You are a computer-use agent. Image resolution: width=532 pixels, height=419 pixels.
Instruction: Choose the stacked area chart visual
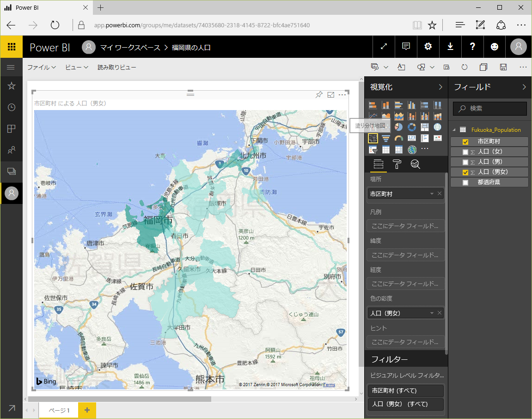point(399,117)
